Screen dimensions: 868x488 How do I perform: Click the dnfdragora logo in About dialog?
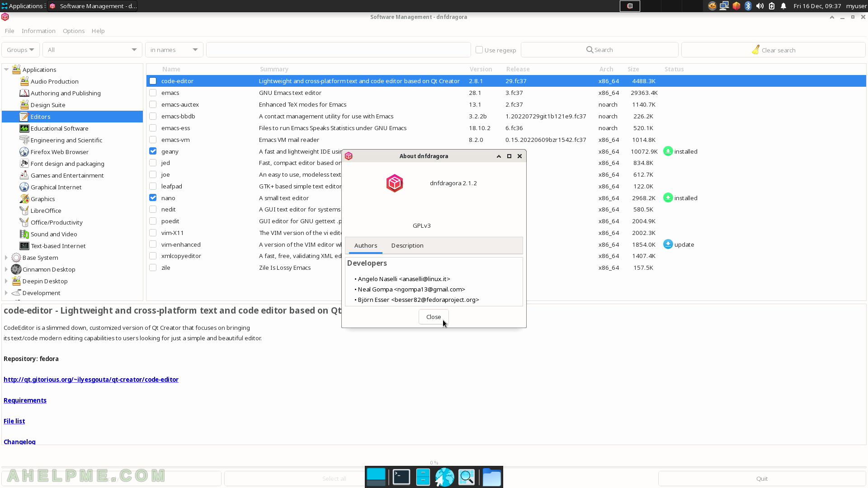(x=395, y=183)
